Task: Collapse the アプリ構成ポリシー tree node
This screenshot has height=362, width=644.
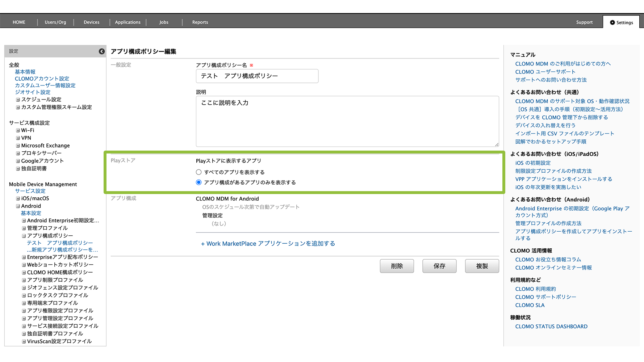Action: 24,236
